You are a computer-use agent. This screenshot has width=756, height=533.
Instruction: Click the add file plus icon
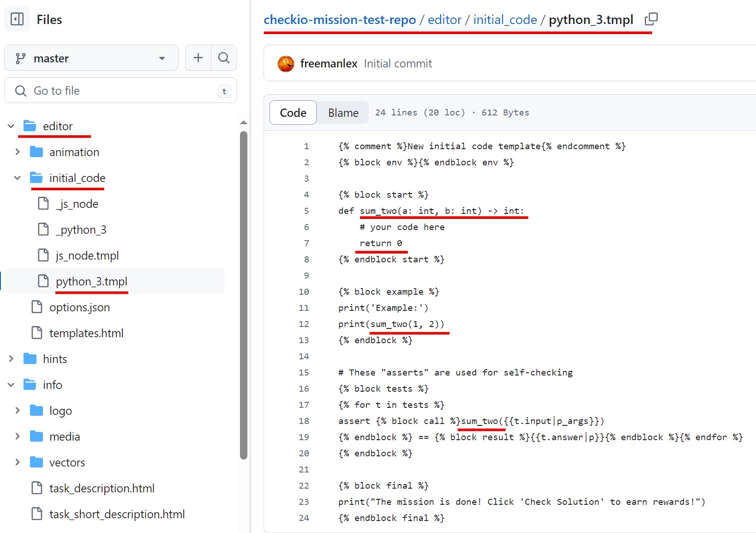point(198,58)
